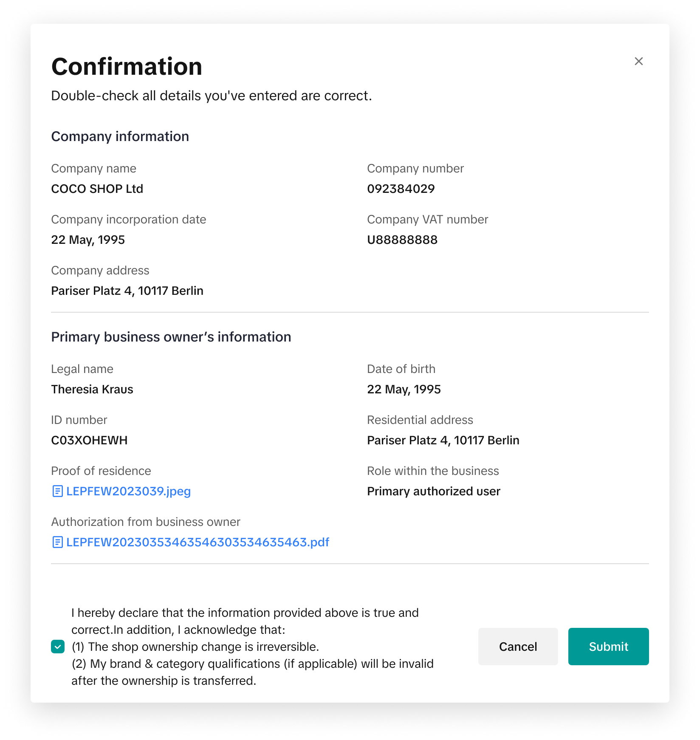700x740 pixels.
Task: Select the ID number C03XOHEWH
Action: [89, 441]
